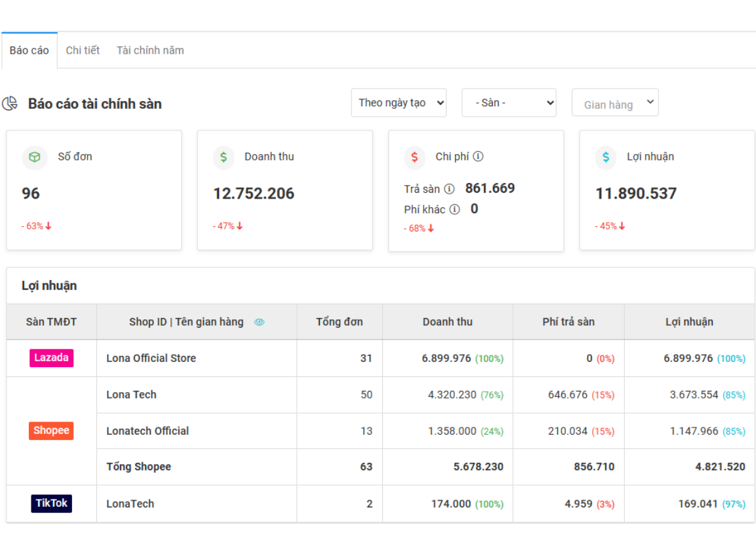This screenshot has width=756, height=554.
Task: Click the blue dollar icon for Lợi nhuận
Action: pyautogui.click(x=606, y=157)
